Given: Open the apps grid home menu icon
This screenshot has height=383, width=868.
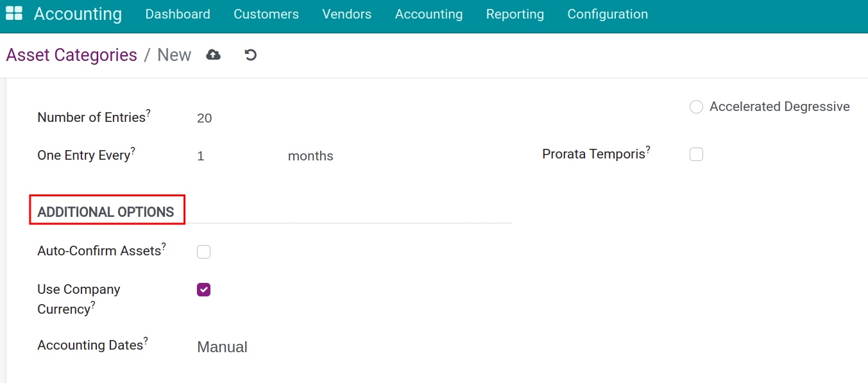Looking at the screenshot, I should pos(13,13).
